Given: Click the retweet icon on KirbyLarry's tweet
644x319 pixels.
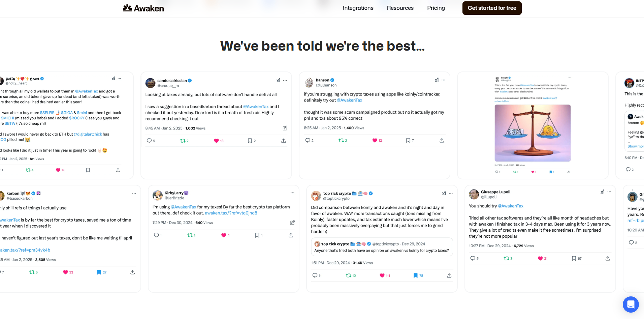Looking at the screenshot, I should pos(189,235).
